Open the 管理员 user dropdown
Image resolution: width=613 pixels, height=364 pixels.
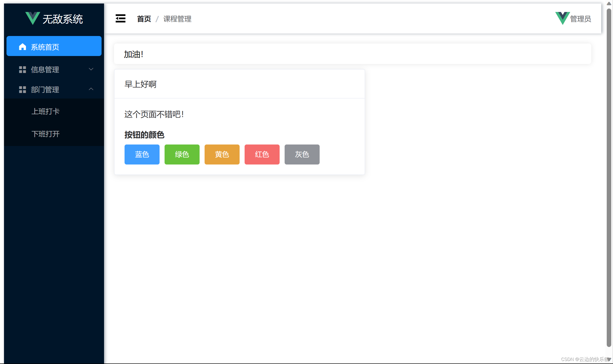coord(580,19)
